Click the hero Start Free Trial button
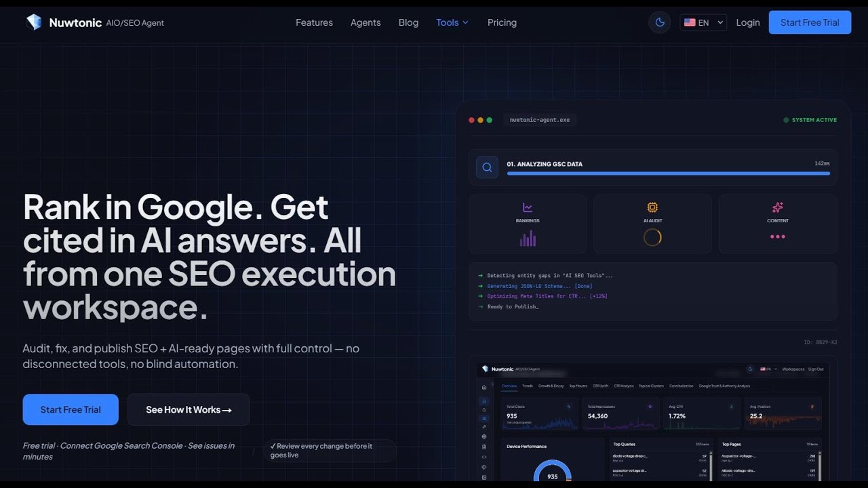Image resolution: width=868 pixels, height=488 pixels. [71, 409]
